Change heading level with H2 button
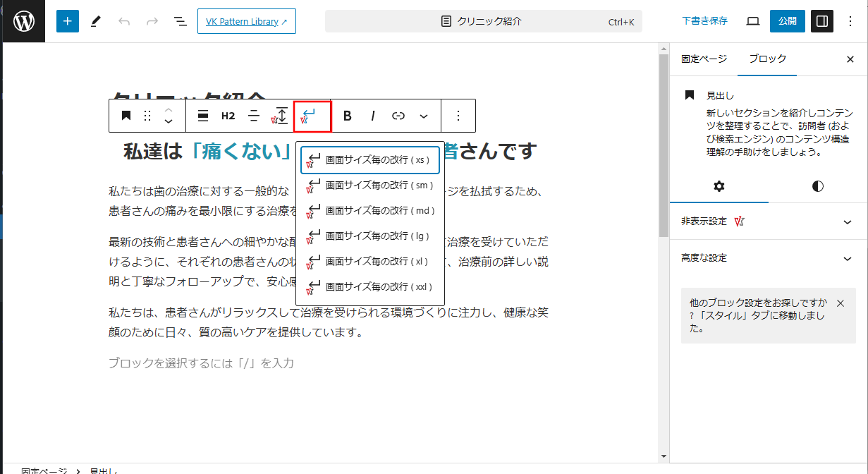This screenshot has width=868, height=474. point(228,116)
